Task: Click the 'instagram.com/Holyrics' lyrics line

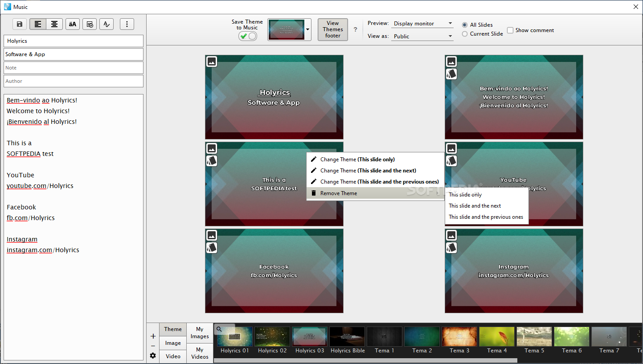Action: point(43,250)
